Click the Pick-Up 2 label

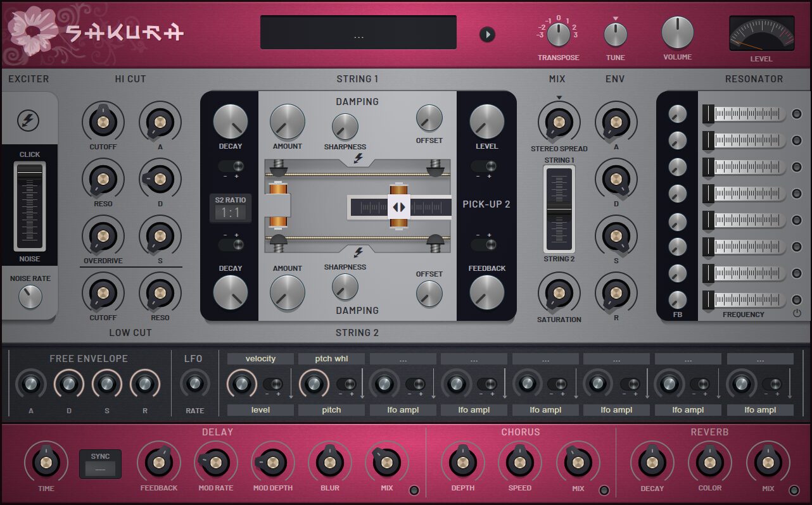(x=486, y=204)
